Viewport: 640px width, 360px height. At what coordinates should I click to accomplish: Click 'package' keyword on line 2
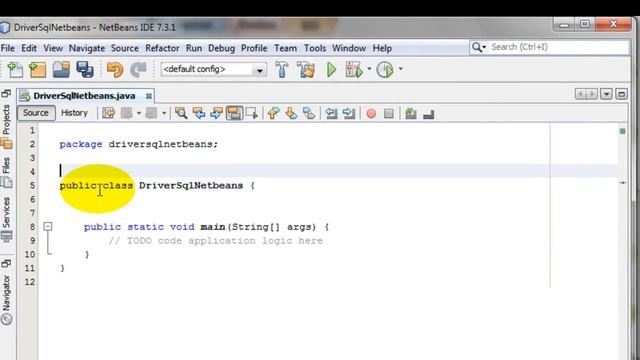81,144
